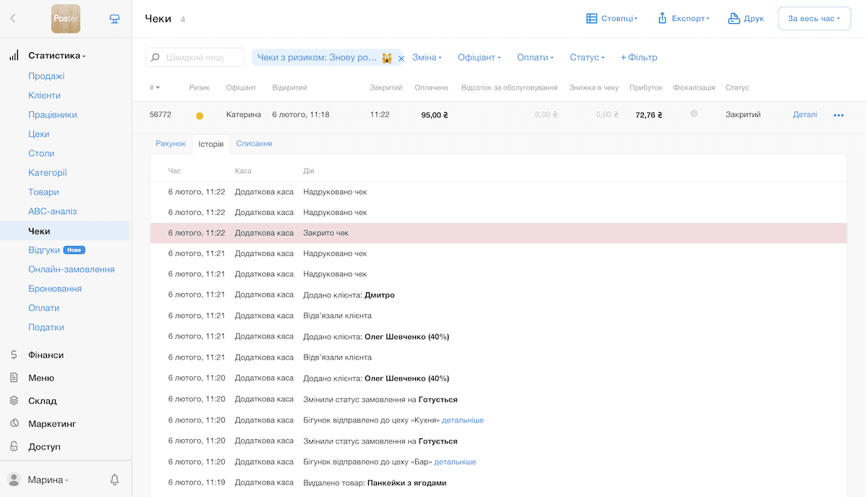Image resolution: width=868 pixels, height=497 pixels.
Task: Open Столи in the sidebar
Action: pyautogui.click(x=41, y=153)
